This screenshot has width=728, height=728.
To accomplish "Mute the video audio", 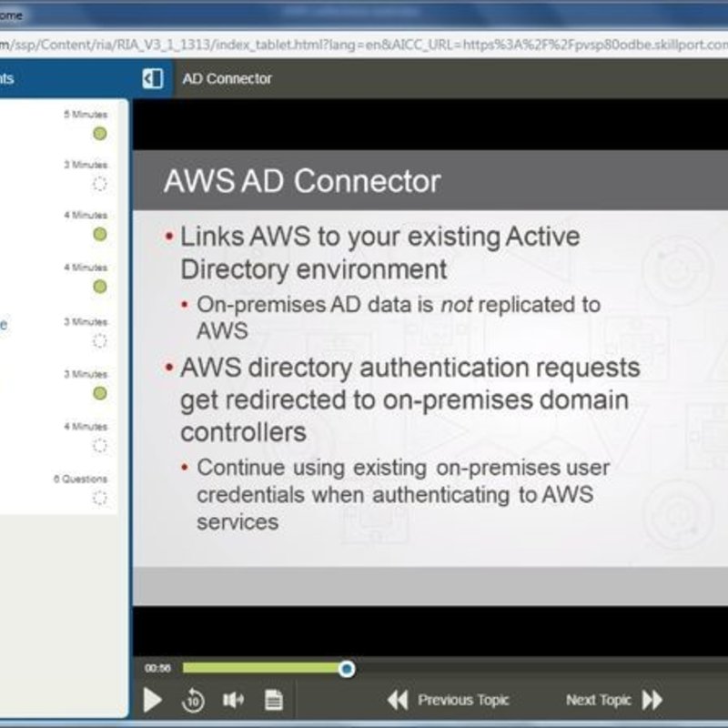I will click(x=233, y=700).
